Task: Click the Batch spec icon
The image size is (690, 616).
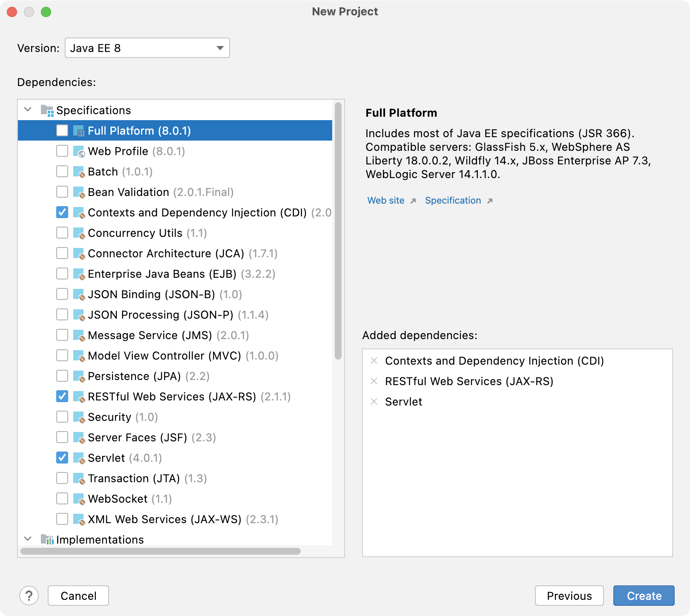Action: (79, 172)
